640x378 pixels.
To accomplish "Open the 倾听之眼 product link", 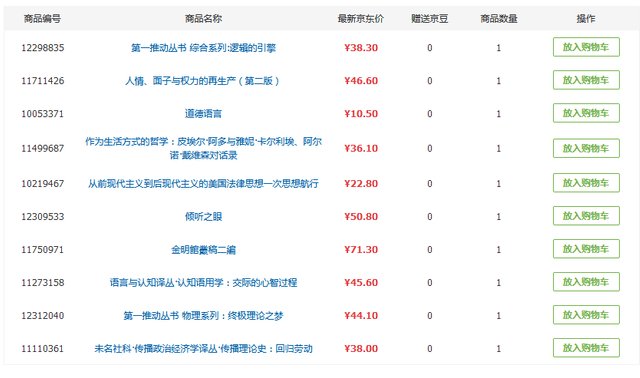I will [x=203, y=216].
